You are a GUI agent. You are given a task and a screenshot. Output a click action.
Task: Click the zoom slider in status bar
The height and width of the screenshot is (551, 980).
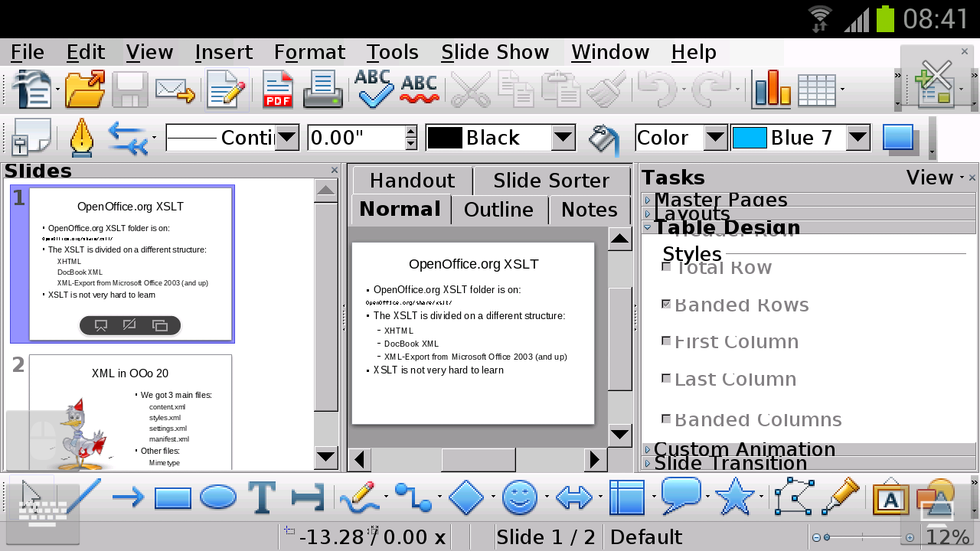click(863, 537)
